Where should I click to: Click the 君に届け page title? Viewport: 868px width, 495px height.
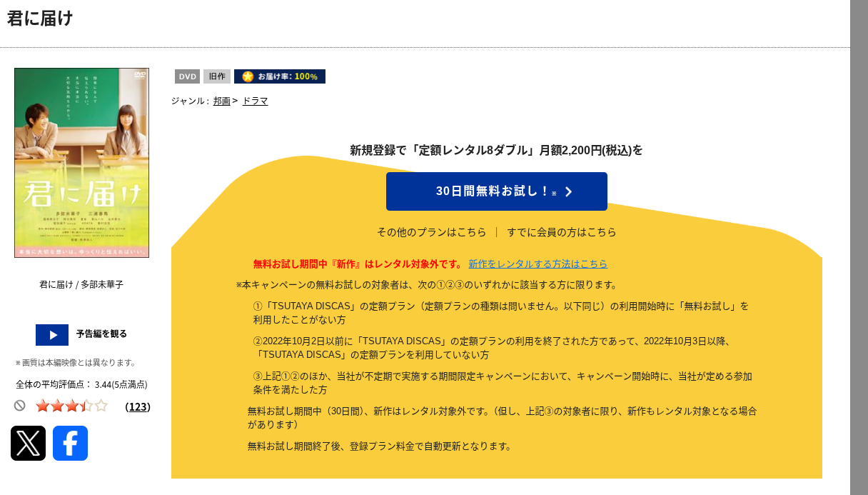40,19
